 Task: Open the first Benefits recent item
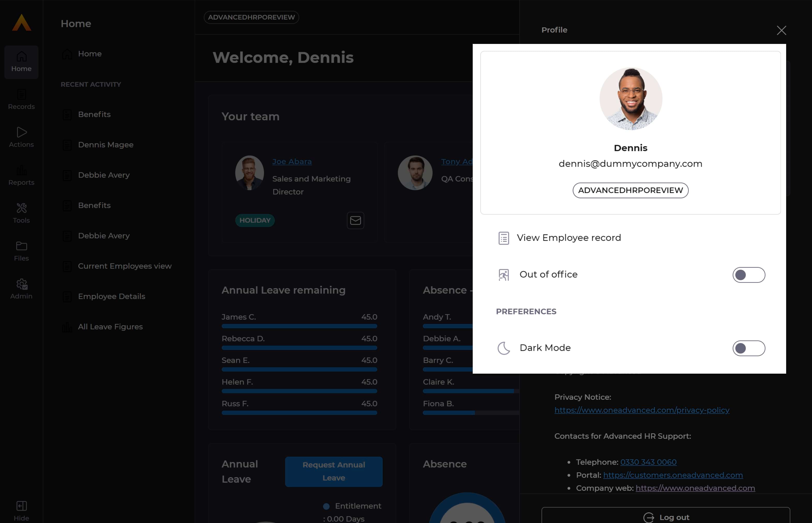coord(94,114)
